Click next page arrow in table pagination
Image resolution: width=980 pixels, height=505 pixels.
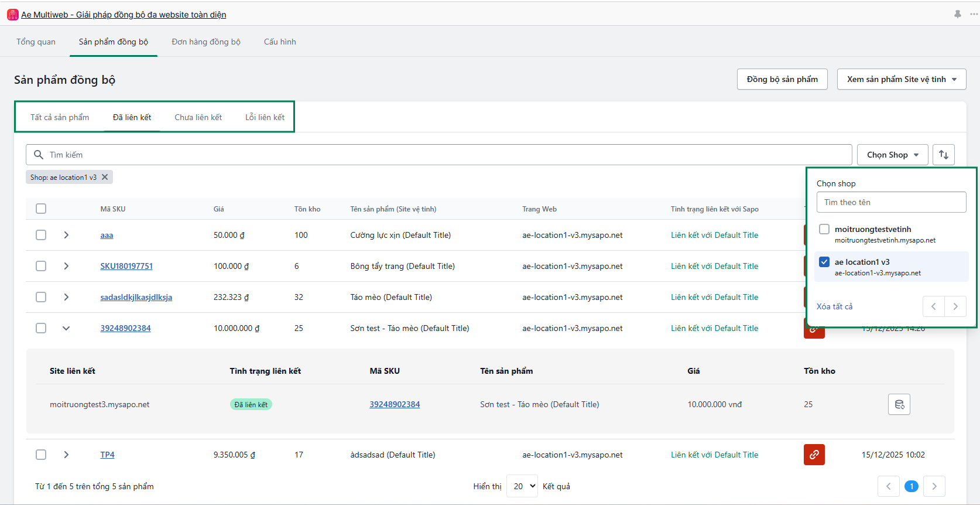pyautogui.click(x=934, y=486)
